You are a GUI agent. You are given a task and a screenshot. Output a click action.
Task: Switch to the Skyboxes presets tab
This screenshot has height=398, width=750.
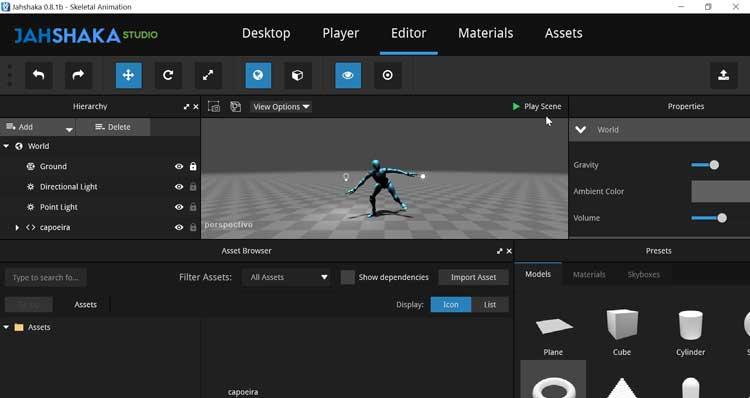(x=644, y=275)
